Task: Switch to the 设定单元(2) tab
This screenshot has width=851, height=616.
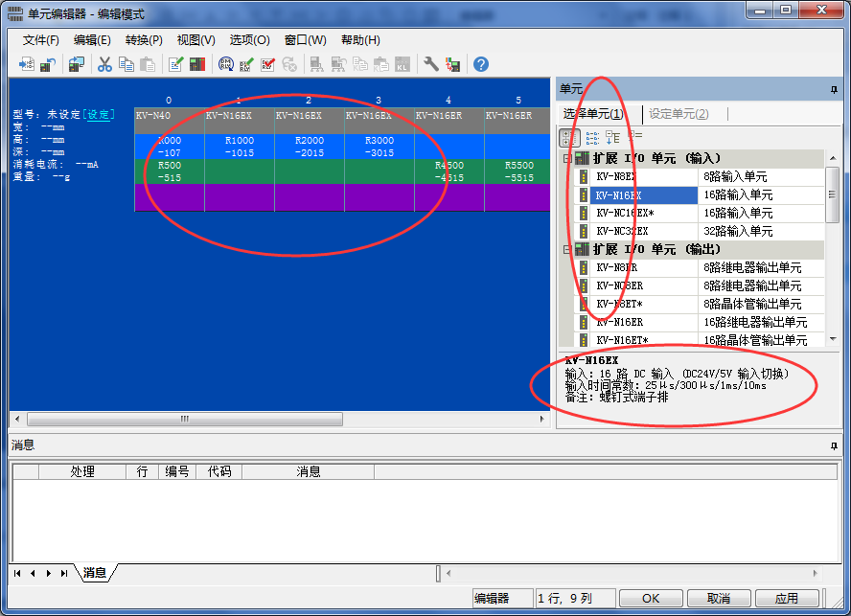Action: coord(678,114)
